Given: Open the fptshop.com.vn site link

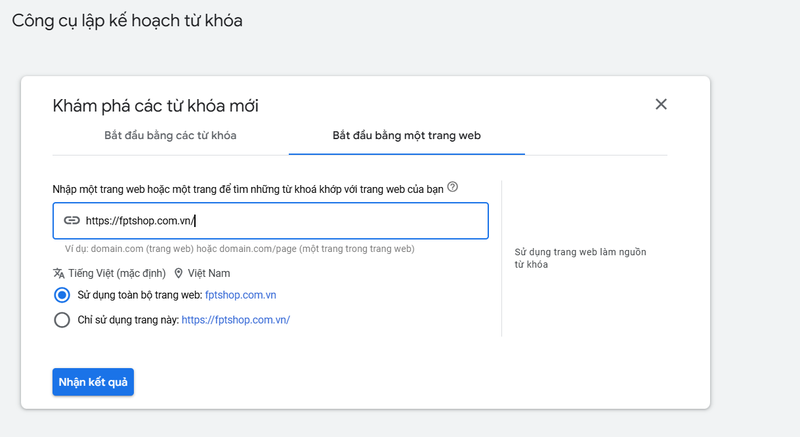Looking at the screenshot, I should [240, 295].
